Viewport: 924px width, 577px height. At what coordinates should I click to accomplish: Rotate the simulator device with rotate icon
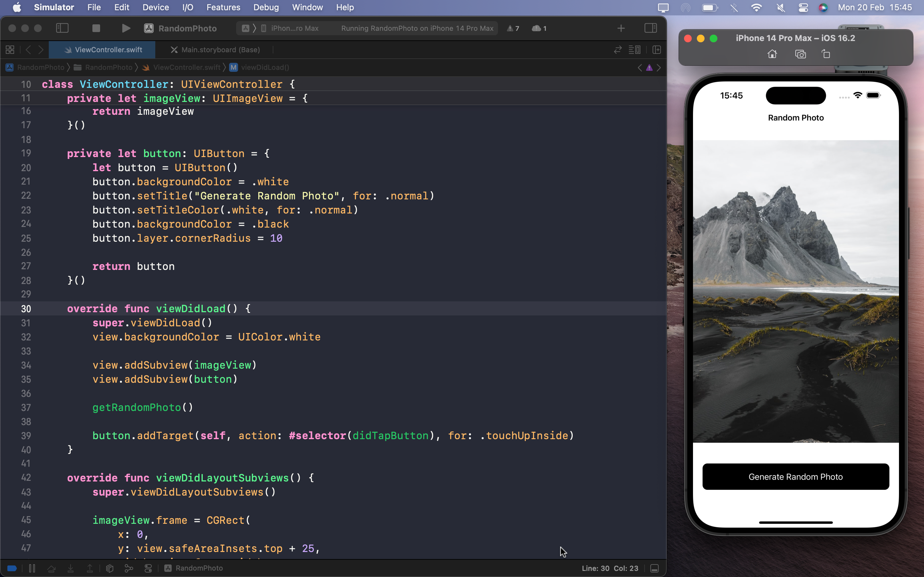826,54
